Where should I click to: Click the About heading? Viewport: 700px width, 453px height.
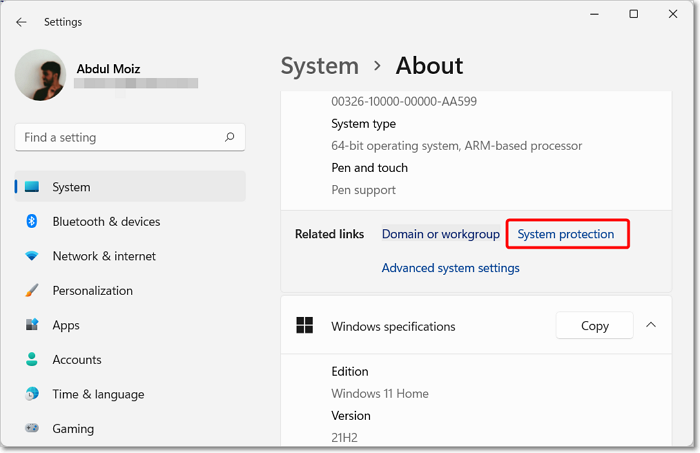pos(429,66)
